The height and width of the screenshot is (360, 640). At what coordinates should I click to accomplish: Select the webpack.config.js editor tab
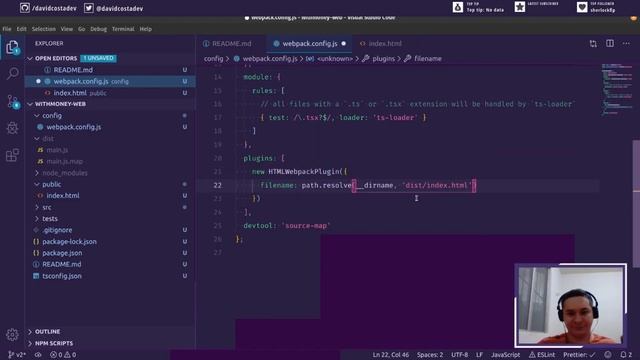coord(309,43)
